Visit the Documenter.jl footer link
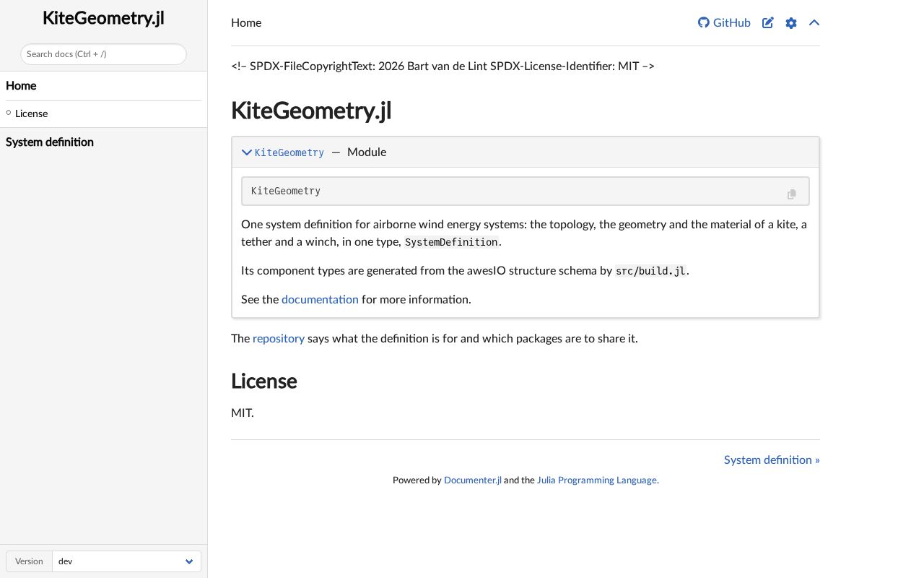 pos(473,480)
